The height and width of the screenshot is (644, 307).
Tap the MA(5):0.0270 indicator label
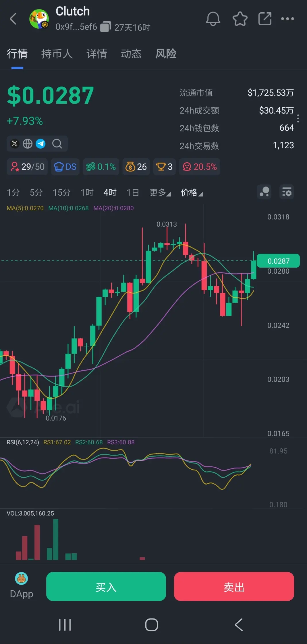click(x=25, y=208)
